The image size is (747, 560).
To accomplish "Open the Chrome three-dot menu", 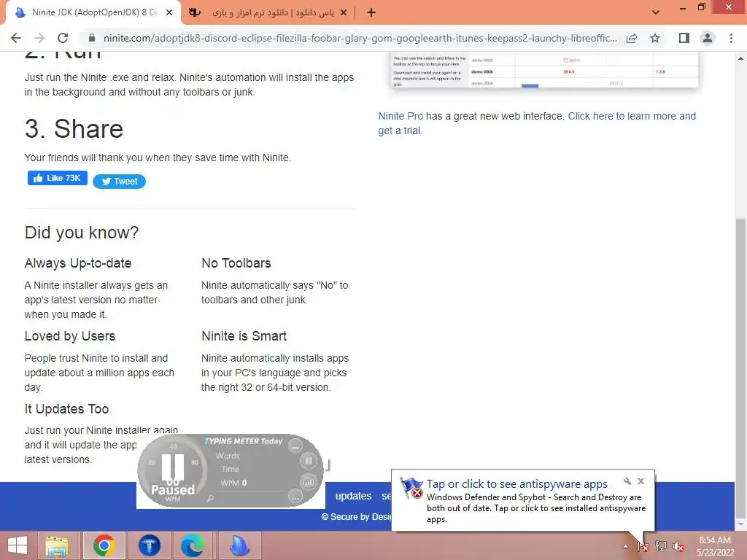I will pyautogui.click(x=731, y=38).
